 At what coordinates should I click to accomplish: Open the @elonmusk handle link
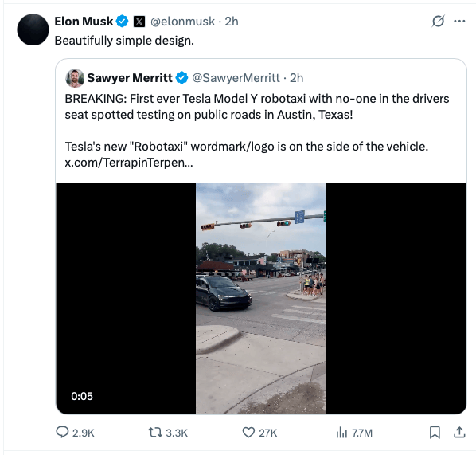click(x=183, y=22)
